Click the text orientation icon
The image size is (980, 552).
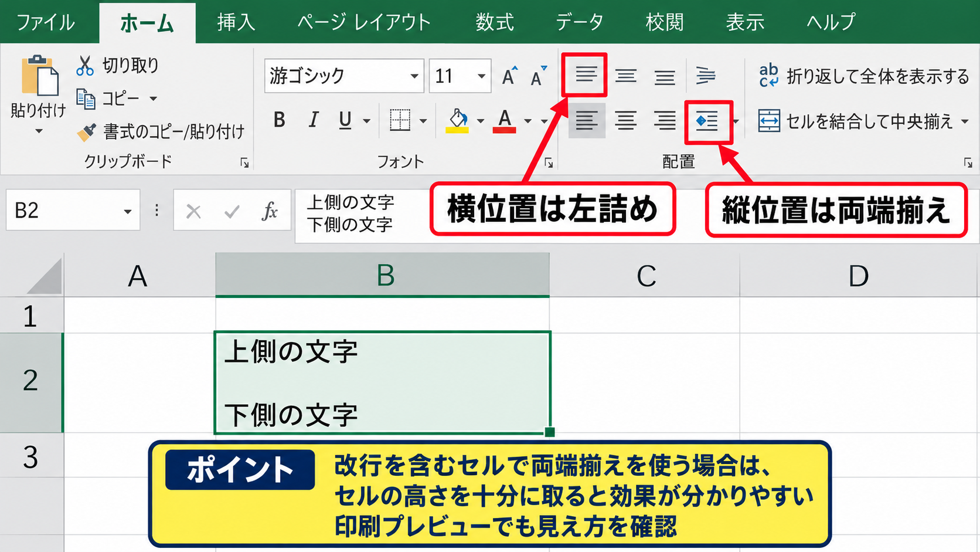pos(705,76)
